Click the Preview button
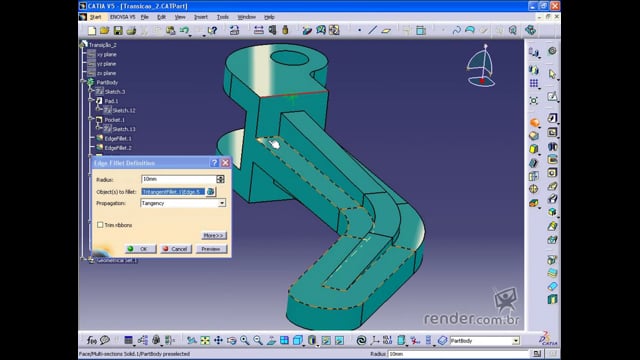The image size is (640, 360). coord(211,249)
